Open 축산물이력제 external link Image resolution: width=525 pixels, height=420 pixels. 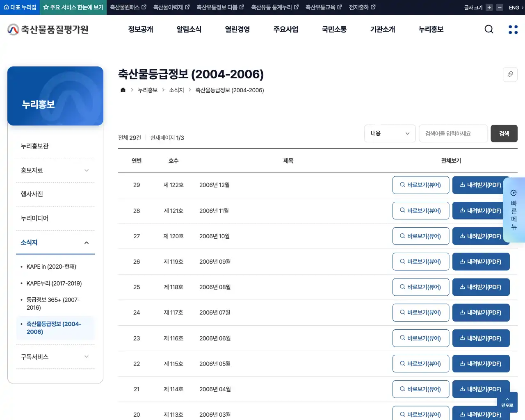171,7
